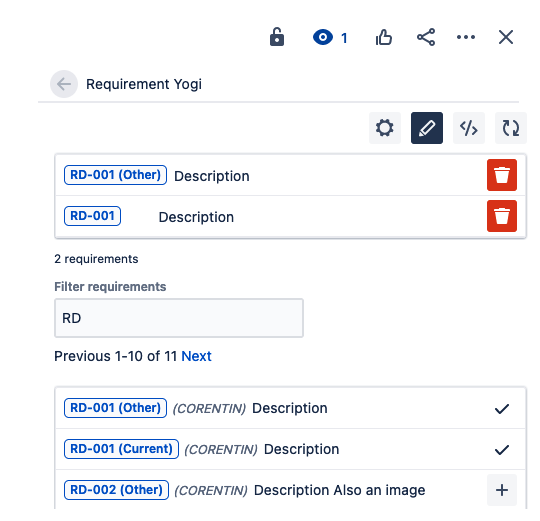The width and height of the screenshot is (540, 521).
Task: Click the code brackets icon
Action: click(469, 128)
